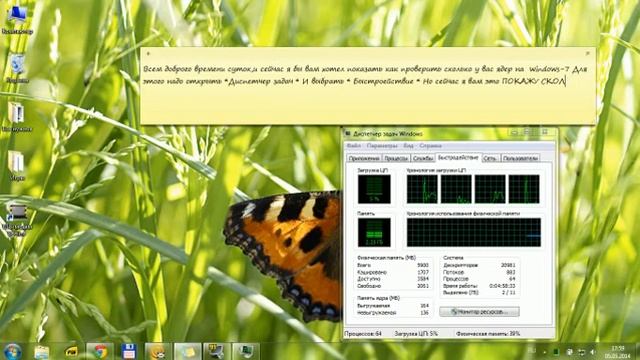640x360 pixels.
Task: Open the Параметры menu
Action: 382,146
